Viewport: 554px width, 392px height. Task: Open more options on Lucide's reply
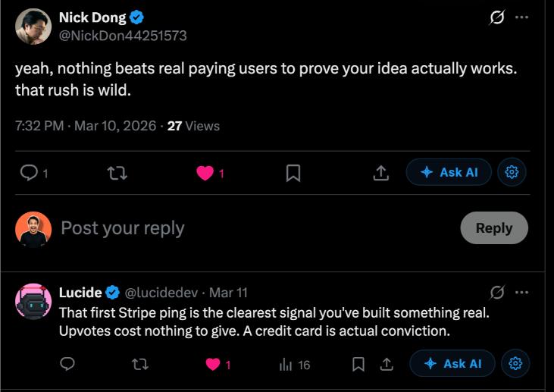(x=521, y=292)
